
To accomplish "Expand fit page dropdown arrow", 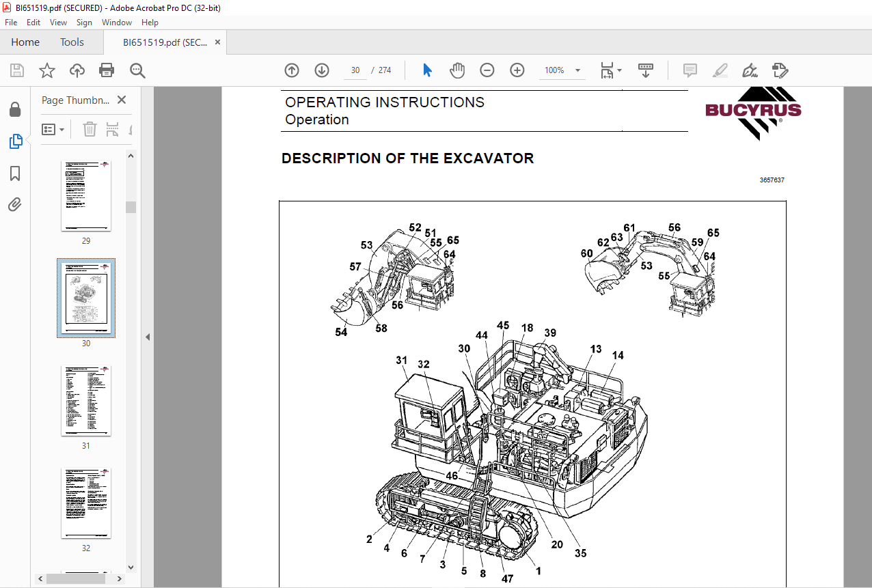I will 620,70.
